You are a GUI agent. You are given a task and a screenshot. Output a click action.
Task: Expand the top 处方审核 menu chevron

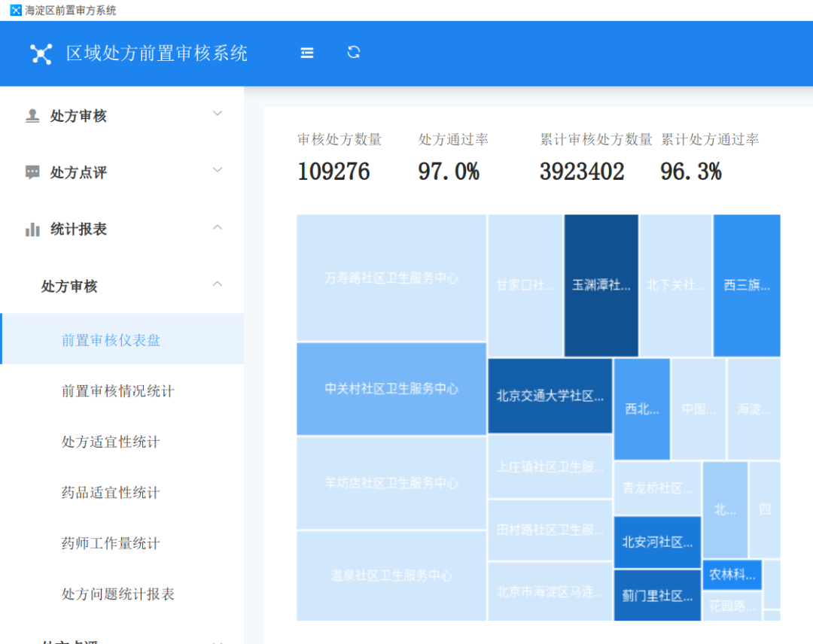point(218,114)
